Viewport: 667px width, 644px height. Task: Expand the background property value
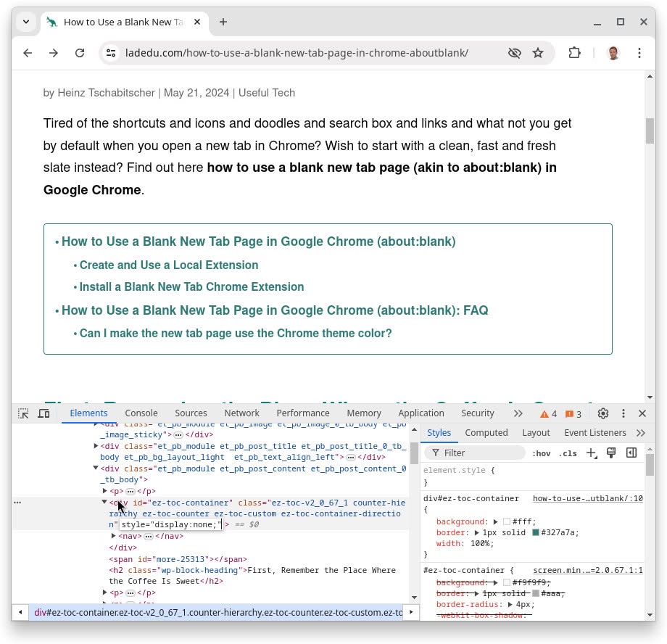[x=495, y=521]
